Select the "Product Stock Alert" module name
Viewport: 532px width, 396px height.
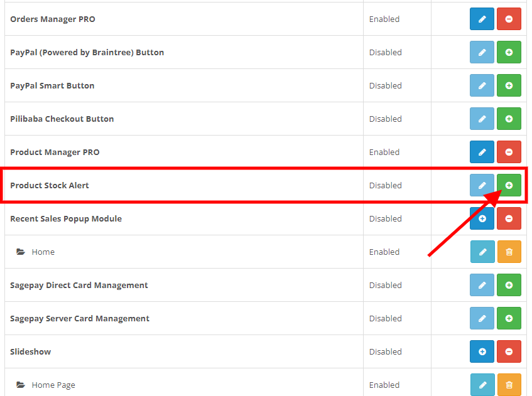(50, 186)
